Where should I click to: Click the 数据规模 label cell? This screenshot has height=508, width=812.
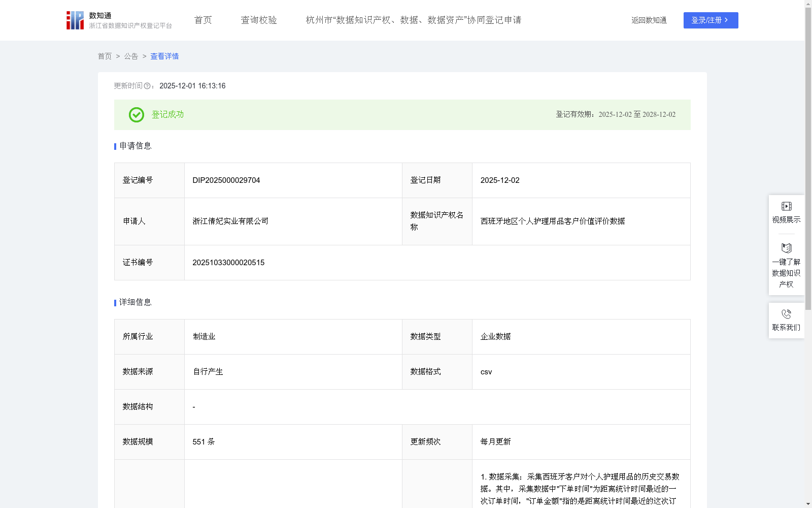click(149, 442)
